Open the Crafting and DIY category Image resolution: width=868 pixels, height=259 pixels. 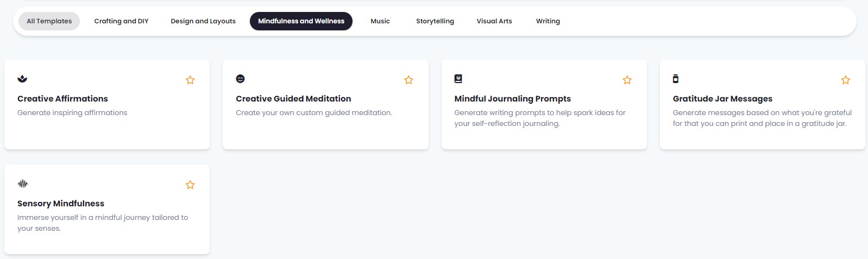pyautogui.click(x=121, y=21)
